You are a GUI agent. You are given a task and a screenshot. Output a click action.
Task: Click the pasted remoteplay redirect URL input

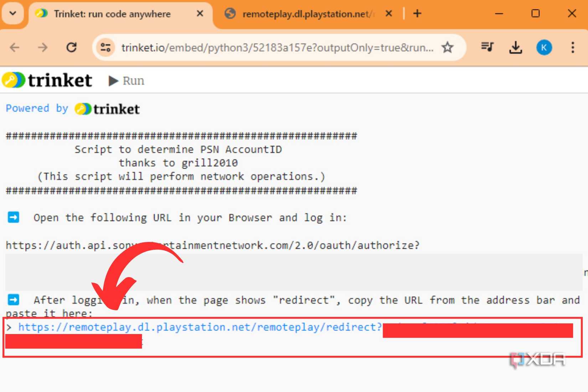pyautogui.click(x=292, y=336)
